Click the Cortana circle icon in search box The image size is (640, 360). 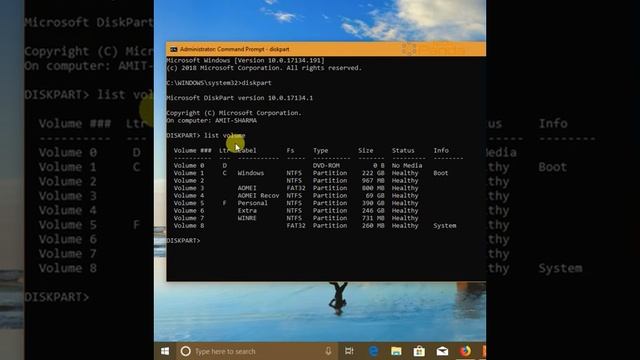tap(185, 351)
